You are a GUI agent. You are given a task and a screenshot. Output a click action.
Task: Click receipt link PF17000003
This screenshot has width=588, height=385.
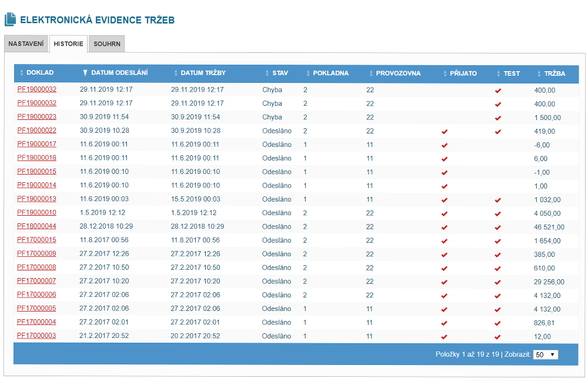pyautogui.click(x=36, y=336)
